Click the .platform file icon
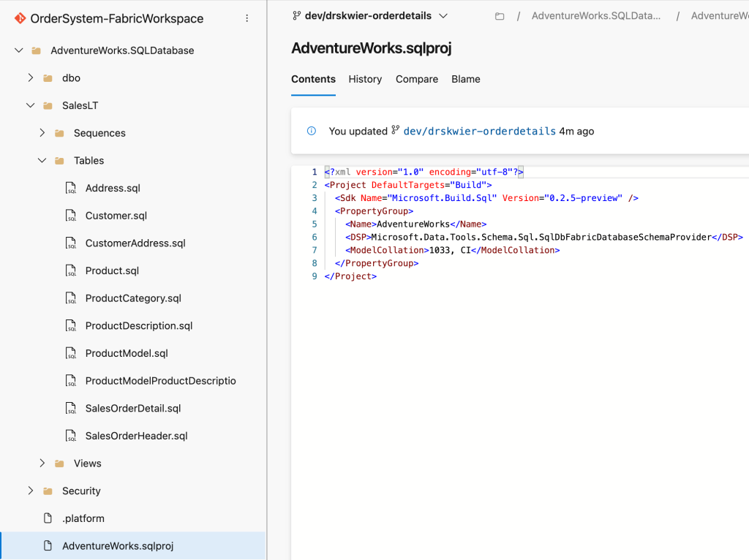Viewport: 749px width, 560px height. [x=48, y=518]
